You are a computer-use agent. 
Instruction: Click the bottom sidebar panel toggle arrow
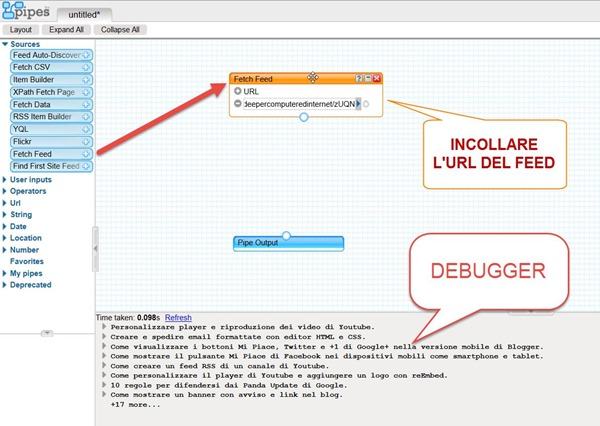tap(47, 333)
